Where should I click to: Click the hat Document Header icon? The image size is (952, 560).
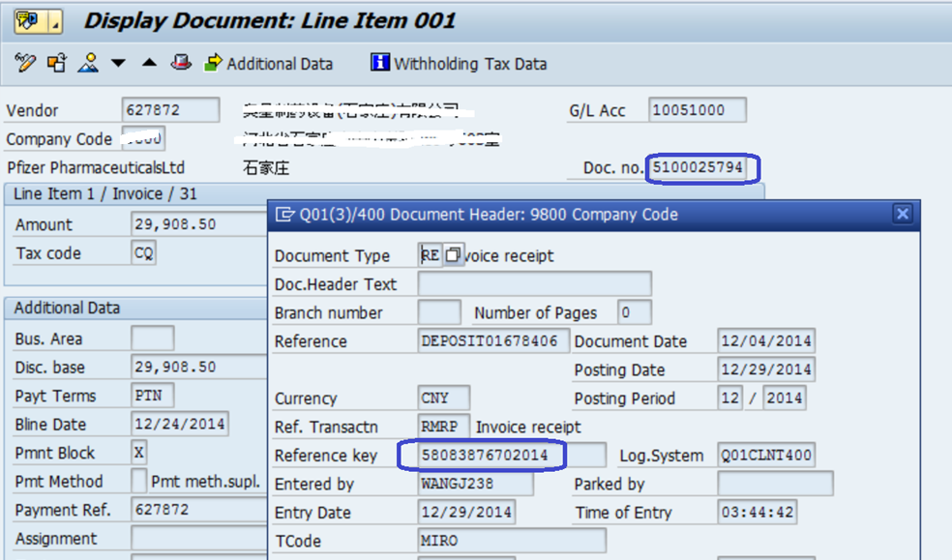(180, 62)
